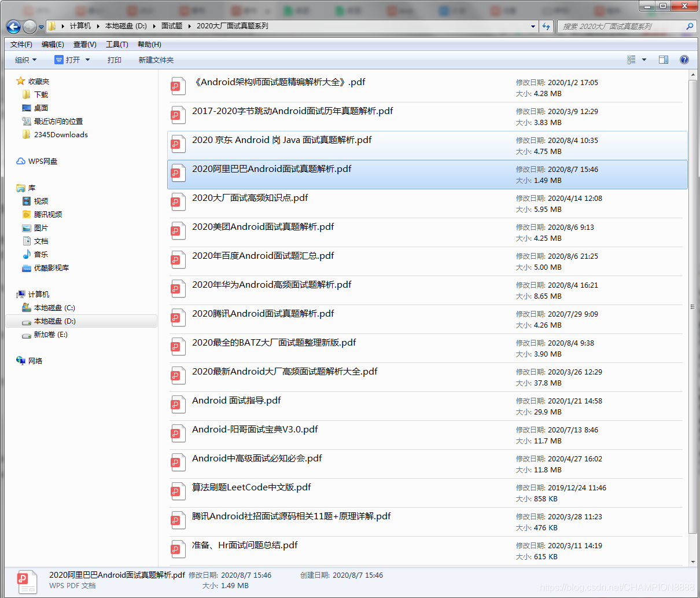Screen dimensions: 700x598
Task: Click PDF icon of Android 面试指导.pdf
Action: click(x=178, y=404)
